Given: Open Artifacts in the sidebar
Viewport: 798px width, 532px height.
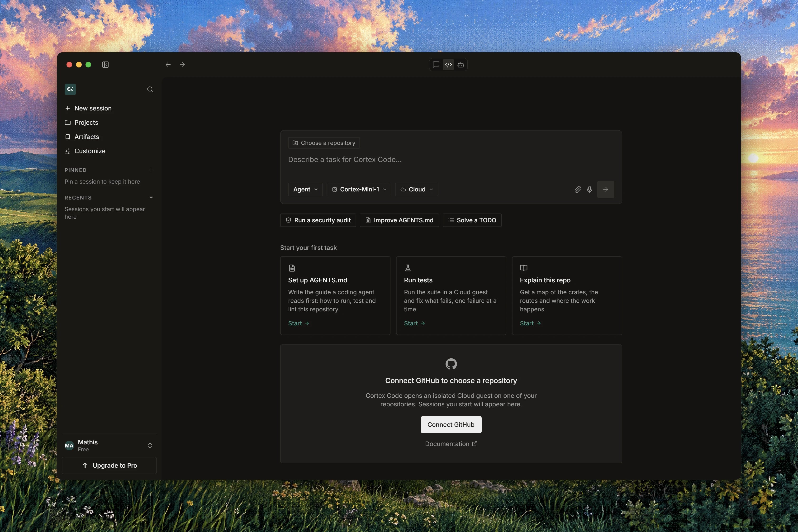Looking at the screenshot, I should click(x=109, y=137).
